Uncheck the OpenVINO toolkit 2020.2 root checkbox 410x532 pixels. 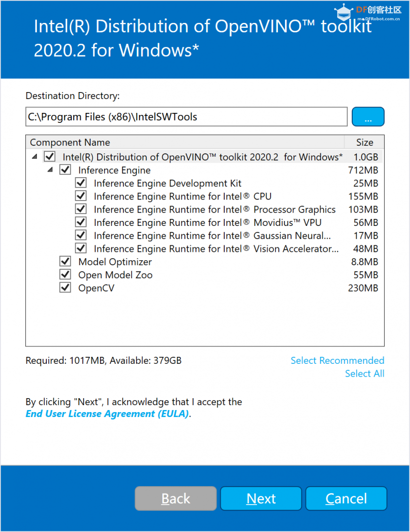coord(50,156)
